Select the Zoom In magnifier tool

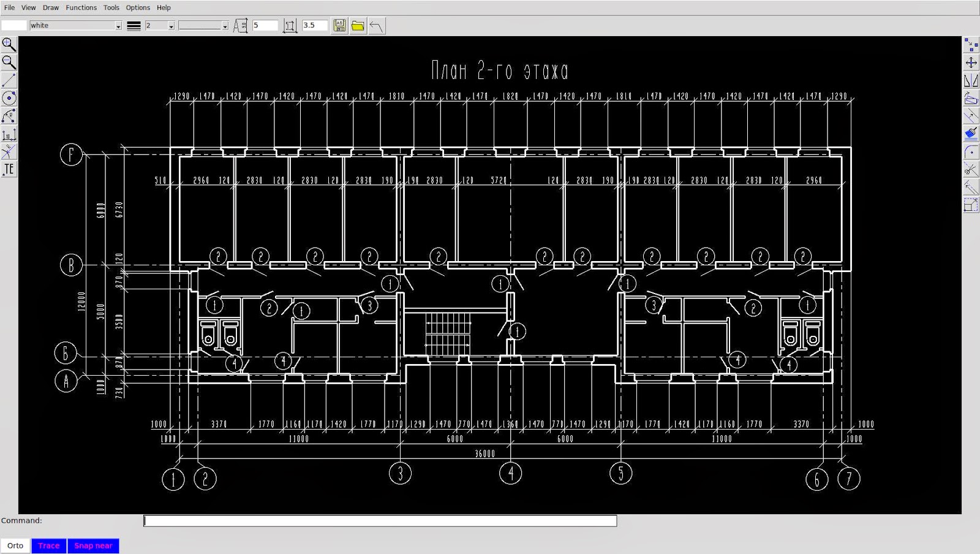[x=9, y=45]
